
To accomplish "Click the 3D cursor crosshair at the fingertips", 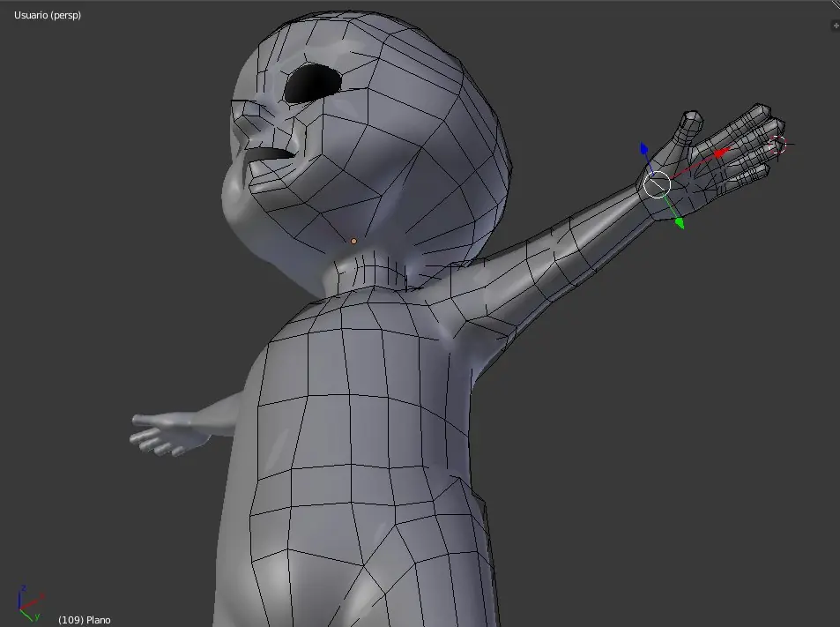I will coord(777,145).
